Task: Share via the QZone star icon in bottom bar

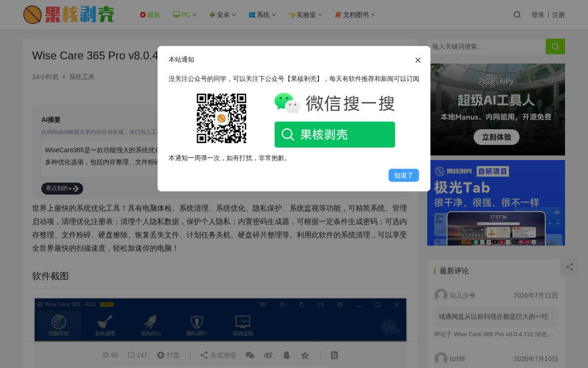Action: coord(305,355)
